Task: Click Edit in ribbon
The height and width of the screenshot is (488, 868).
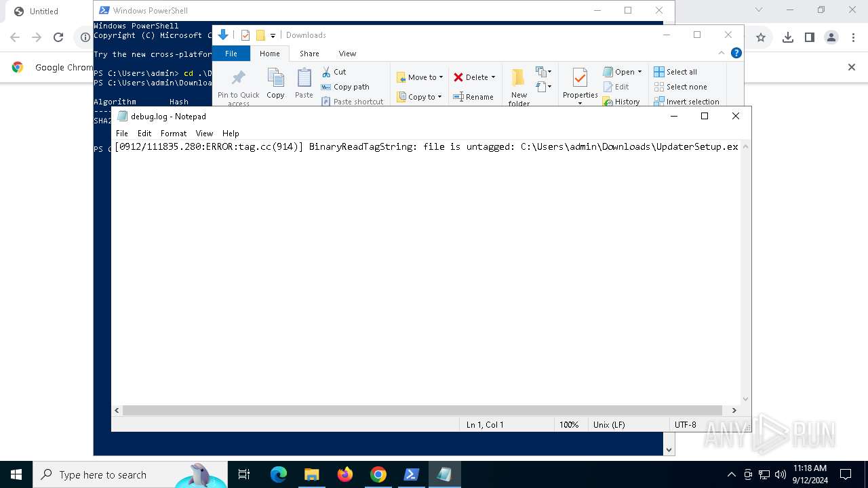Action: (x=616, y=87)
